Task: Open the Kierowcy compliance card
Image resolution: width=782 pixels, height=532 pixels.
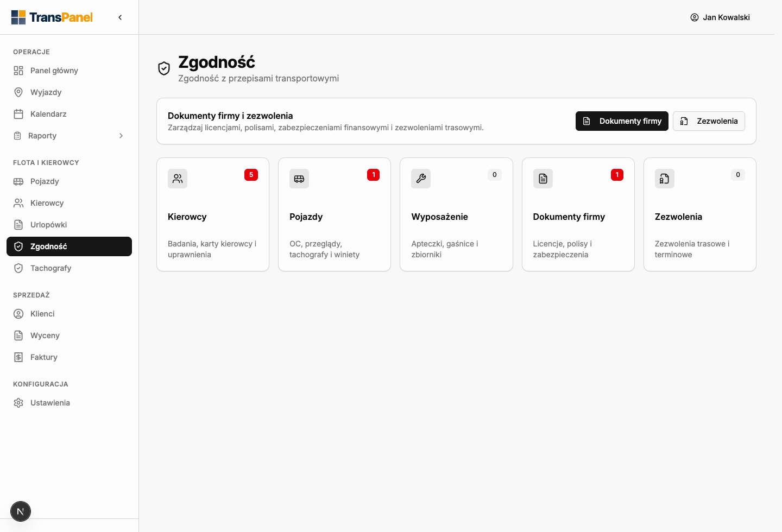Action: click(x=213, y=214)
